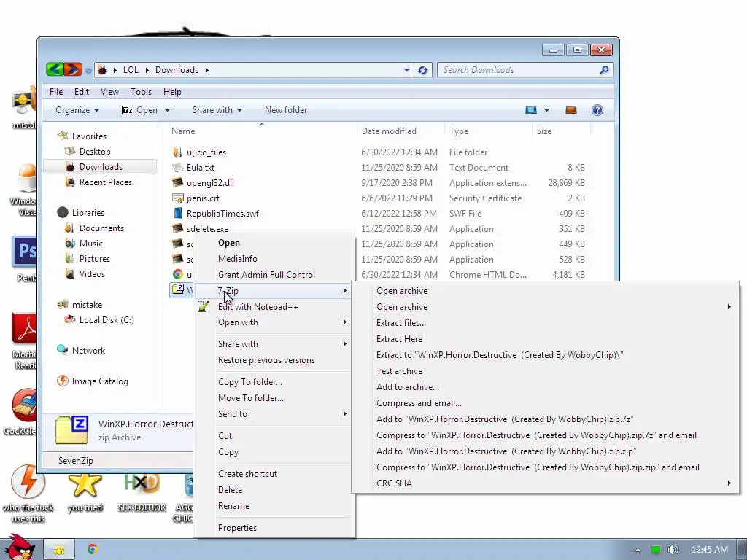
Task: Select Grant Admin Full Control
Action: tap(266, 275)
